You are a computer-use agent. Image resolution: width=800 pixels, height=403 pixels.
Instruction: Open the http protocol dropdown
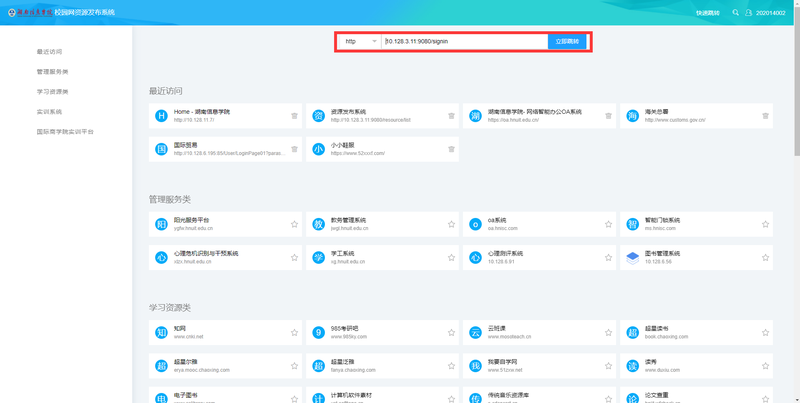point(360,41)
